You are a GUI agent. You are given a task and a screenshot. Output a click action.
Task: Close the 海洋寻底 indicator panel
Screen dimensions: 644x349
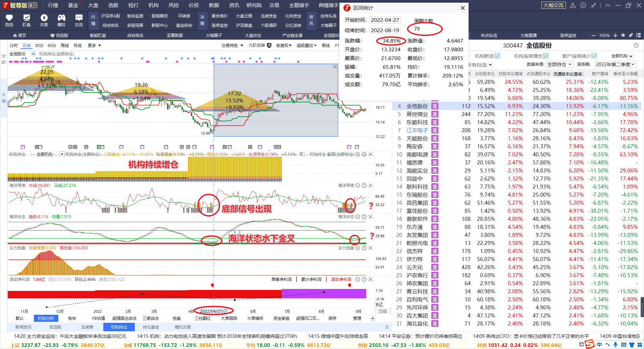(x=370, y=186)
